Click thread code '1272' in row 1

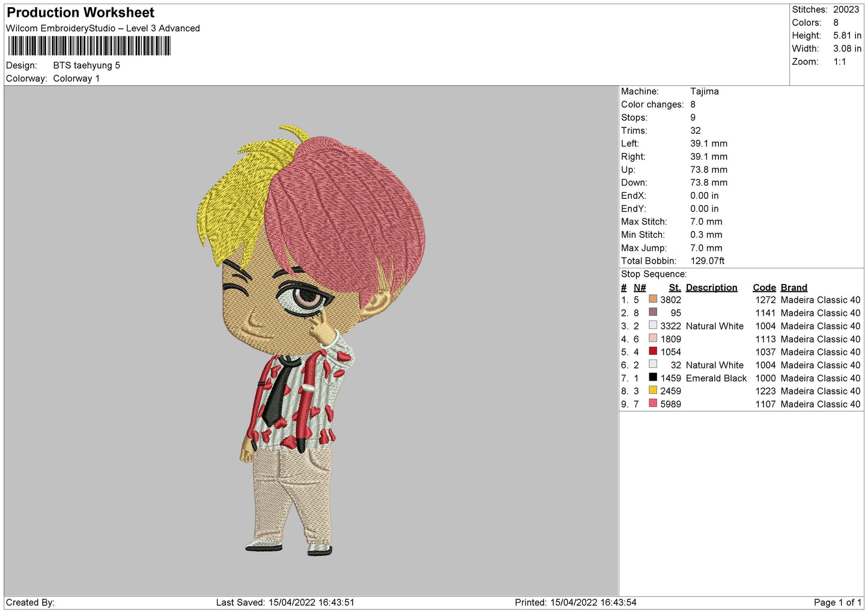click(765, 300)
